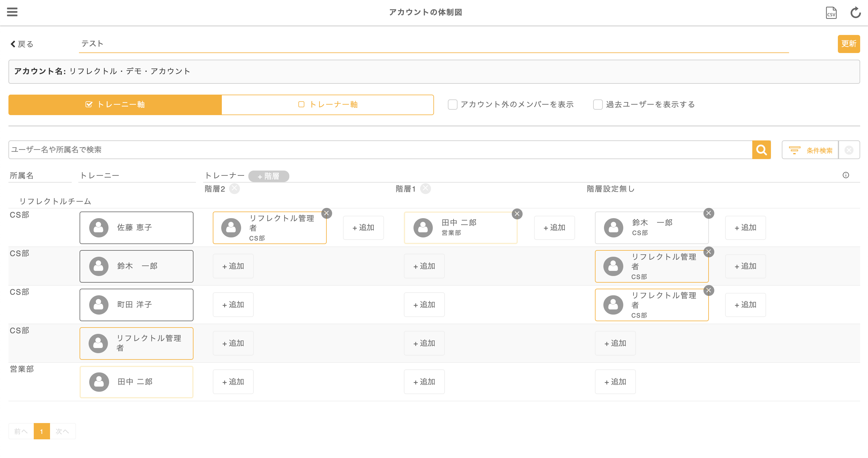Viewport: 868px width, 458px height.
Task: Add unassigned-tier trainer for 鈴木 一郎
Action: pos(745,266)
